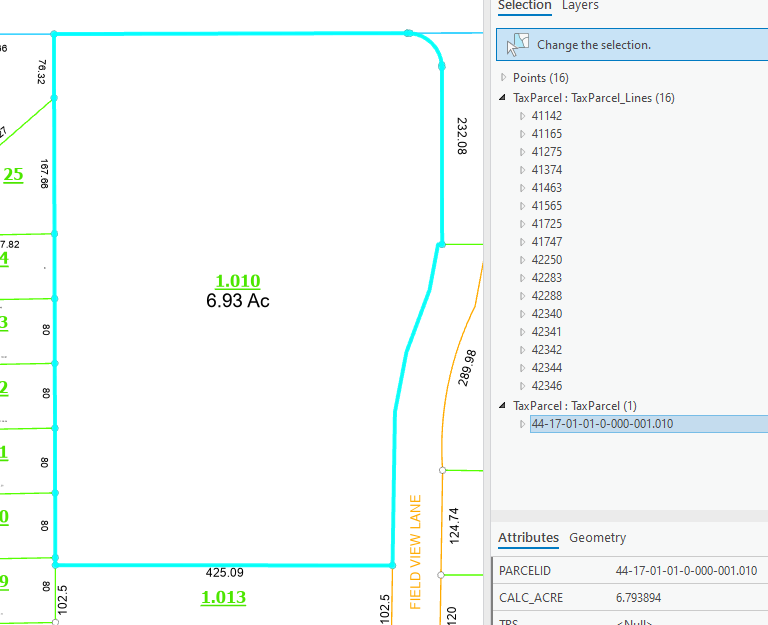Expand the Points (16) group
768x625 pixels.
(x=503, y=77)
